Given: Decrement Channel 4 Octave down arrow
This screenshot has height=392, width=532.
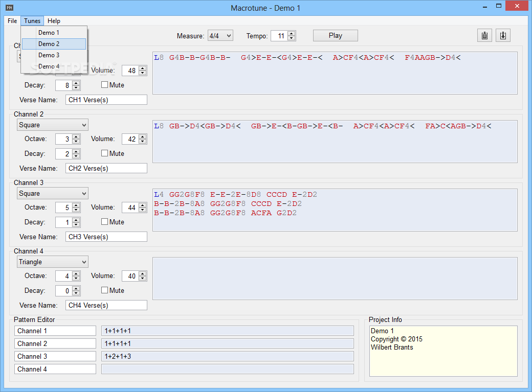Looking at the screenshot, I should click(x=76, y=279).
